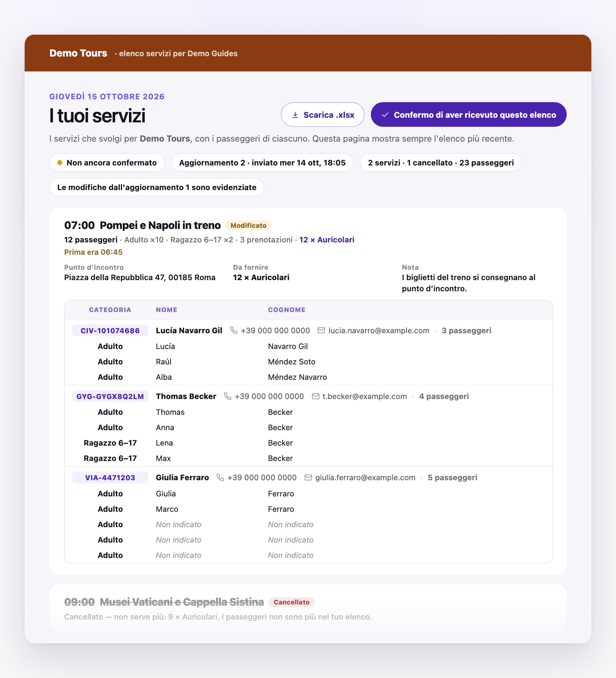
Task: Click the Modificato badge on Pompei e Napoli
Action: [x=248, y=225]
